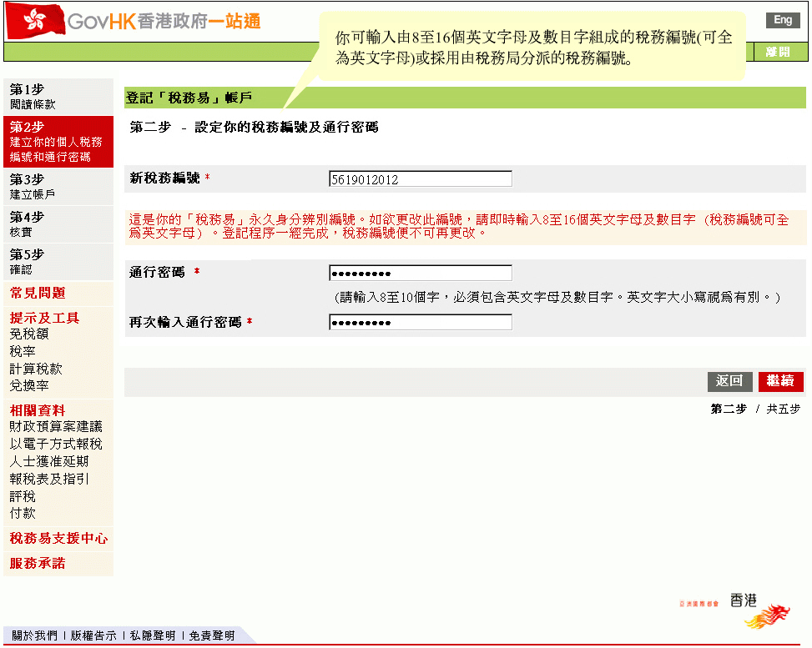Click the 通行密碼 password field
The width and height of the screenshot is (812, 648).
(421, 274)
